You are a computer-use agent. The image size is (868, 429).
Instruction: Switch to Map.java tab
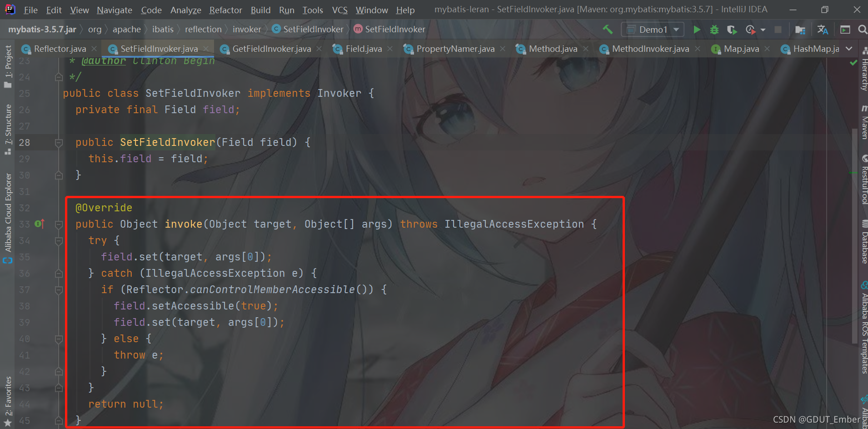point(741,49)
